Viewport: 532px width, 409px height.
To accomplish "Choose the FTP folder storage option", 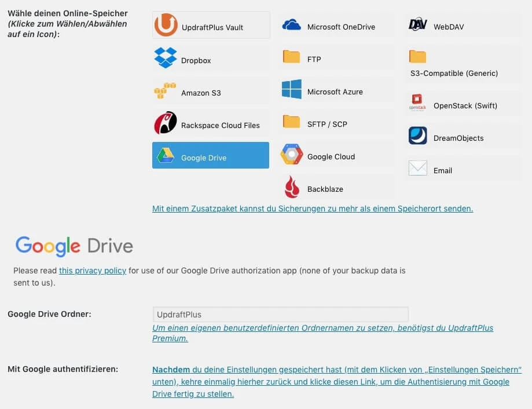I will click(x=337, y=58).
